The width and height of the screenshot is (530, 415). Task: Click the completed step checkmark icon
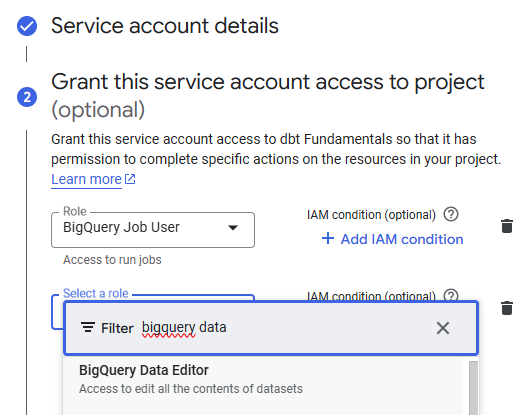[x=27, y=26]
